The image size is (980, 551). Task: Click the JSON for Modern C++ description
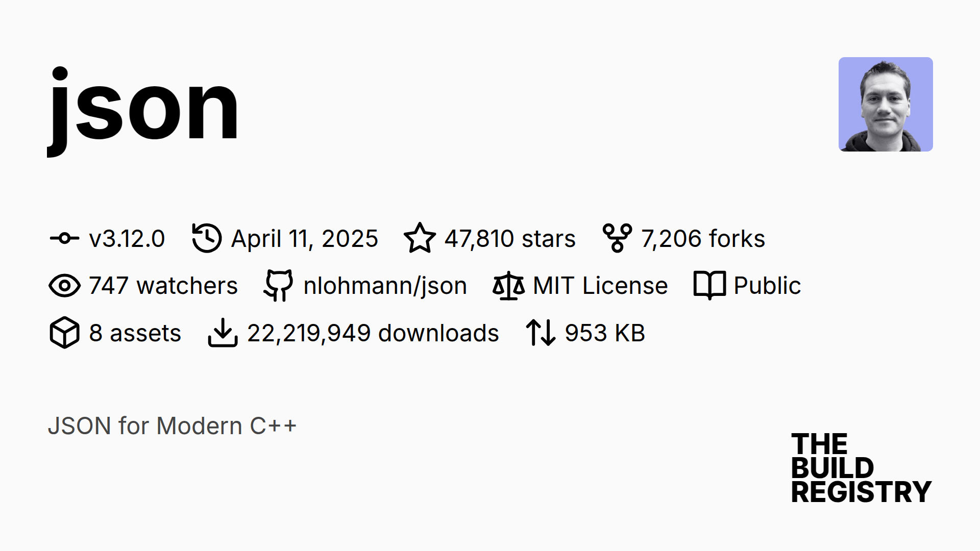(x=172, y=426)
